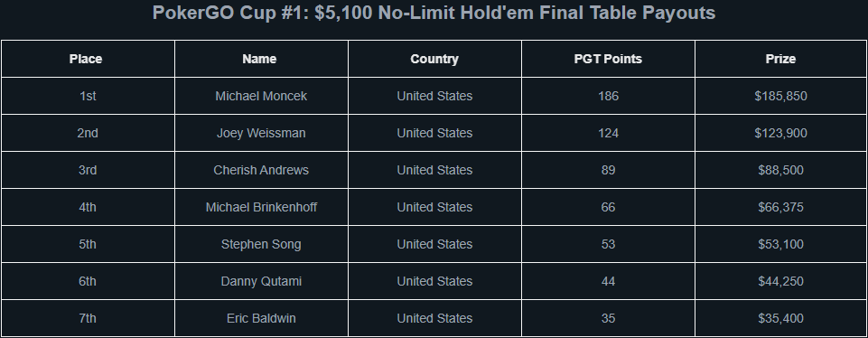868x338 pixels.
Task: Click the Country column header
Action: click(x=434, y=59)
